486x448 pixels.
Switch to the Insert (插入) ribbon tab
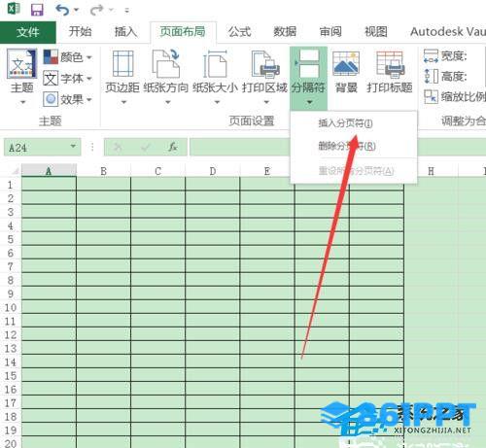pyautogui.click(x=126, y=32)
